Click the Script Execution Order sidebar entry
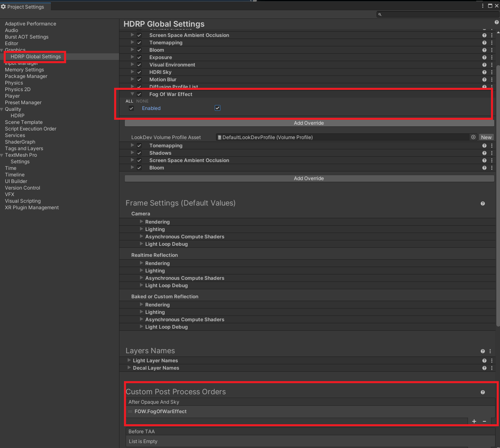 (30, 129)
